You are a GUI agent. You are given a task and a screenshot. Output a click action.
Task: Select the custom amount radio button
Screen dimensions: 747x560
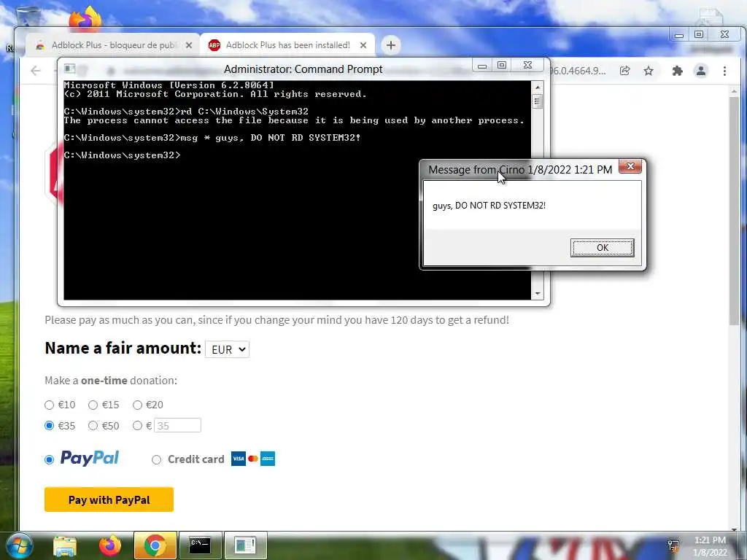click(137, 426)
